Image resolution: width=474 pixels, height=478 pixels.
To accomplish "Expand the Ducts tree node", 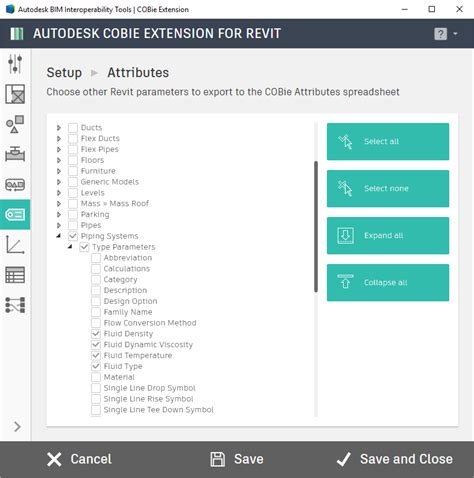I will click(59, 128).
